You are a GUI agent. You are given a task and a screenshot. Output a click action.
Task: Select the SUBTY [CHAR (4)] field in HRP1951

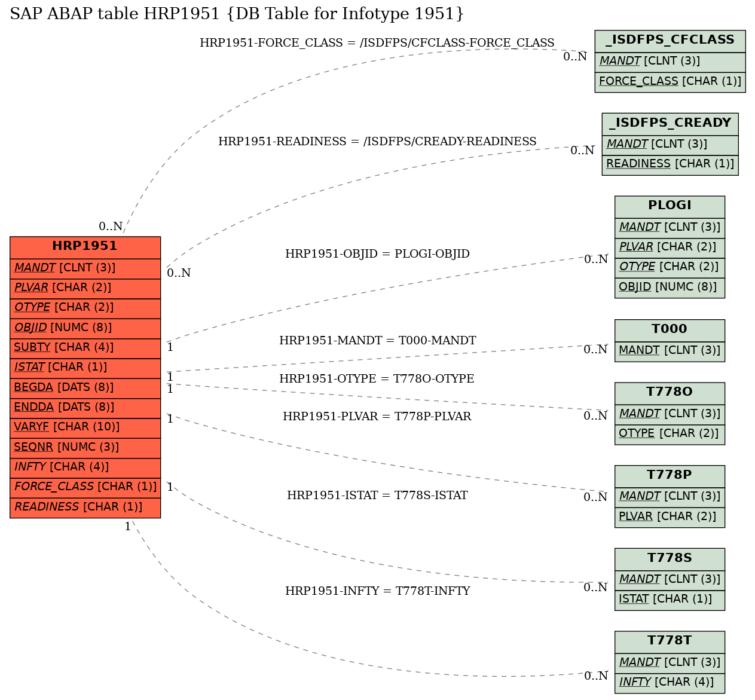pos(85,348)
